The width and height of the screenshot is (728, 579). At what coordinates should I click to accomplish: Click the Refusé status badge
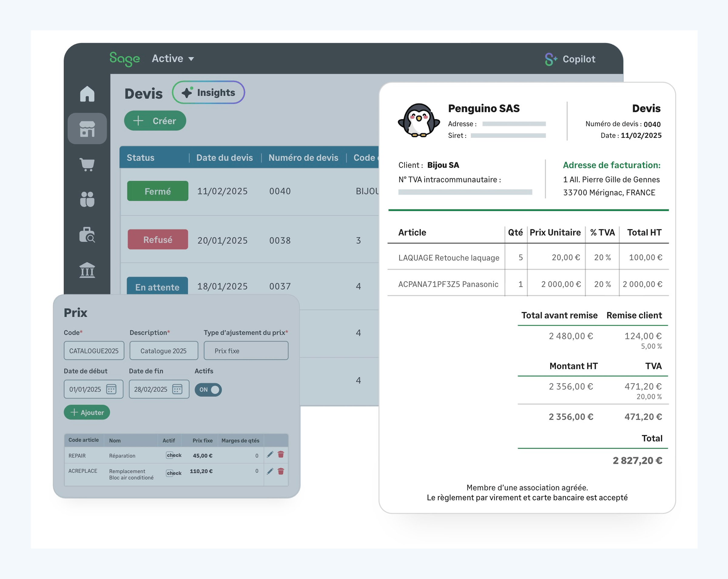[x=158, y=239]
